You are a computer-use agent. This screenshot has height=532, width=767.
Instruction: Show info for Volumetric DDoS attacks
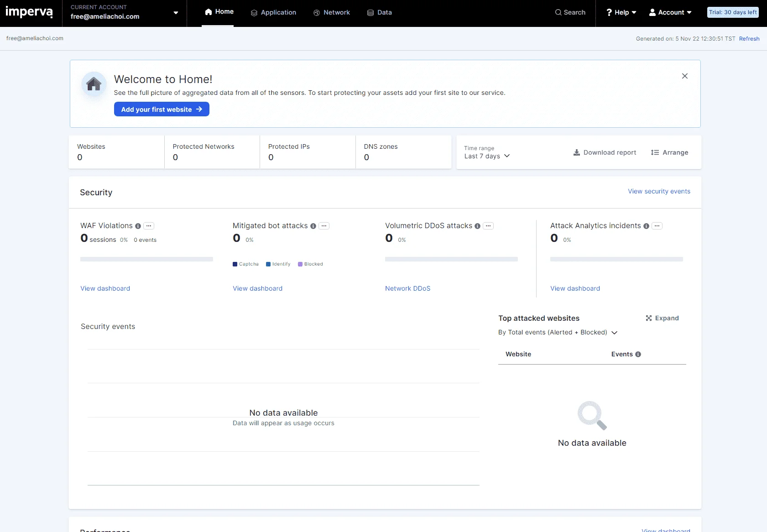pyautogui.click(x=477, y=226)
